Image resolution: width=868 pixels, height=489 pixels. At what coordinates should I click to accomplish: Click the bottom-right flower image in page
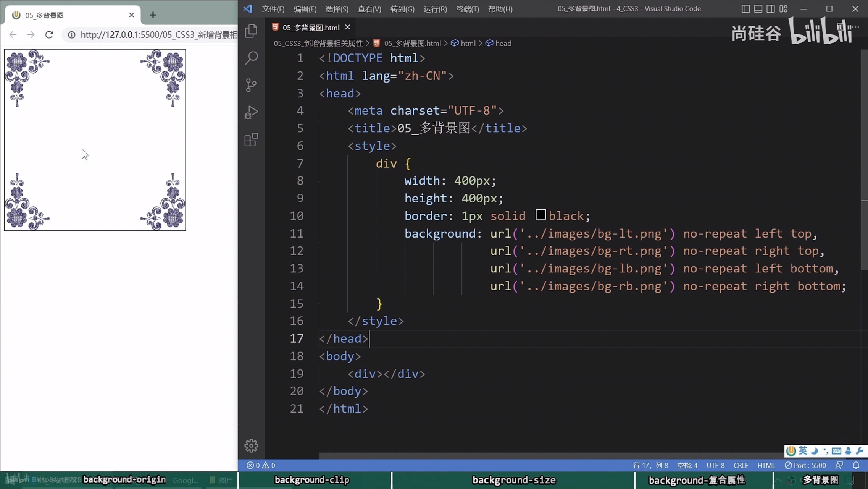point(163,202)
